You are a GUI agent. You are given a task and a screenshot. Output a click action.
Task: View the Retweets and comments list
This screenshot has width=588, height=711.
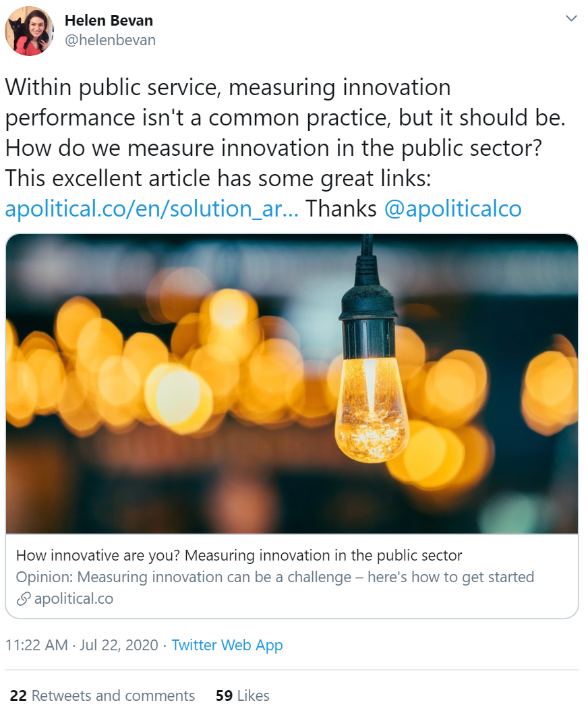[113, 695]
